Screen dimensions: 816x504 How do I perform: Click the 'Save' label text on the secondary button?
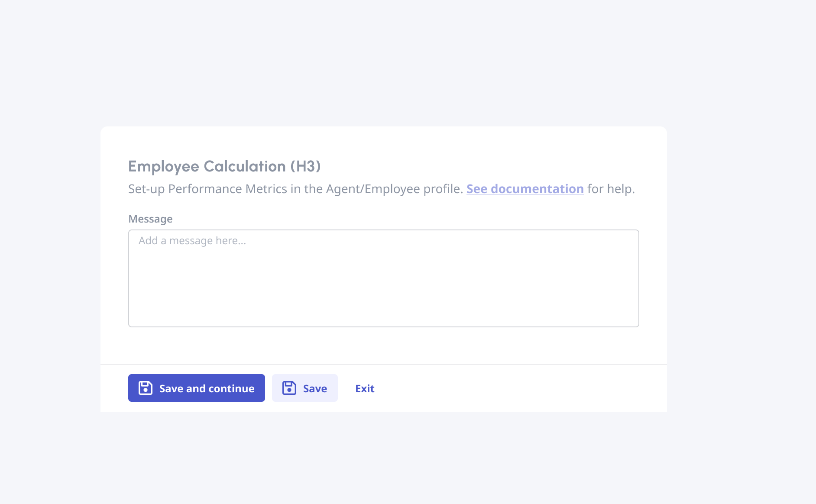click(x=315, y=388)
